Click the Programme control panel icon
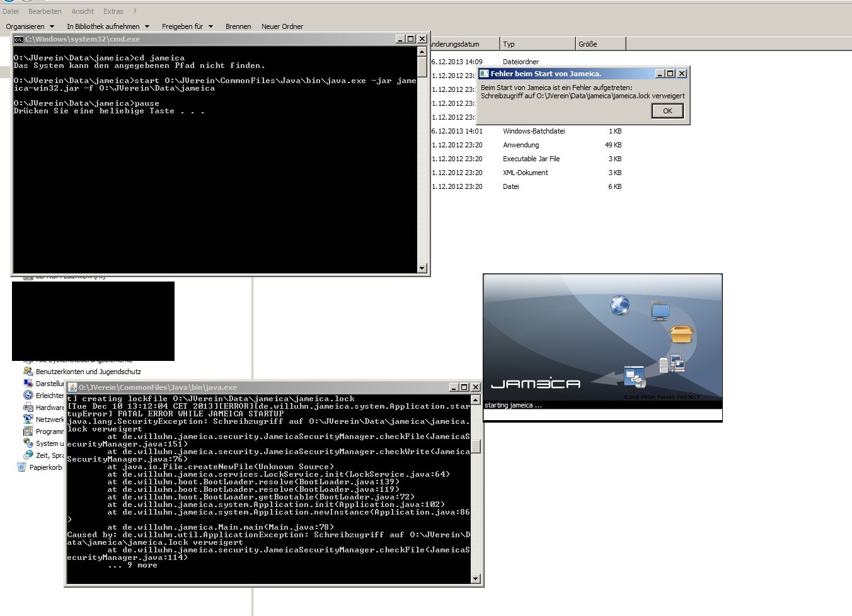 point(28,431)
